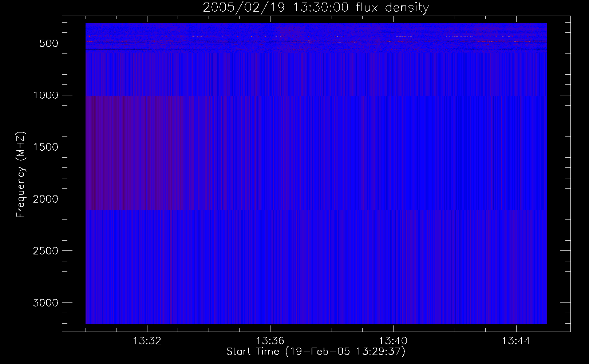Click the 13:44 time tick label
This screenshot has width=589, height=364.
point(516,341)
